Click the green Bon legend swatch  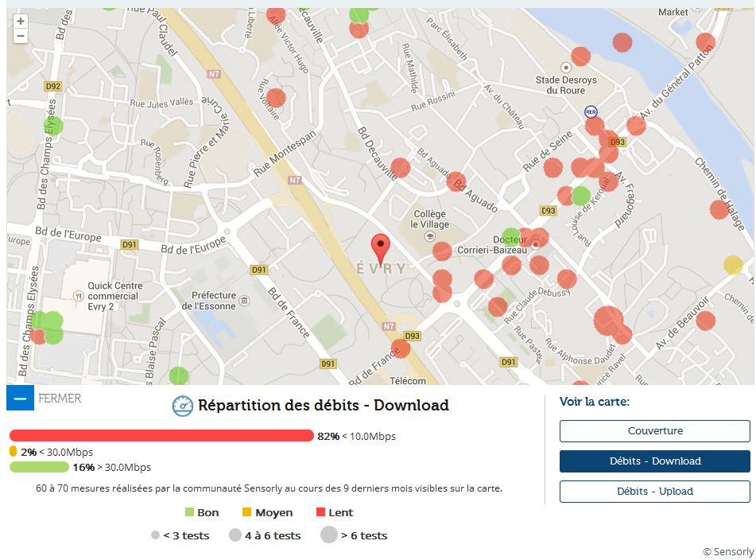click(x=189, y=513)
